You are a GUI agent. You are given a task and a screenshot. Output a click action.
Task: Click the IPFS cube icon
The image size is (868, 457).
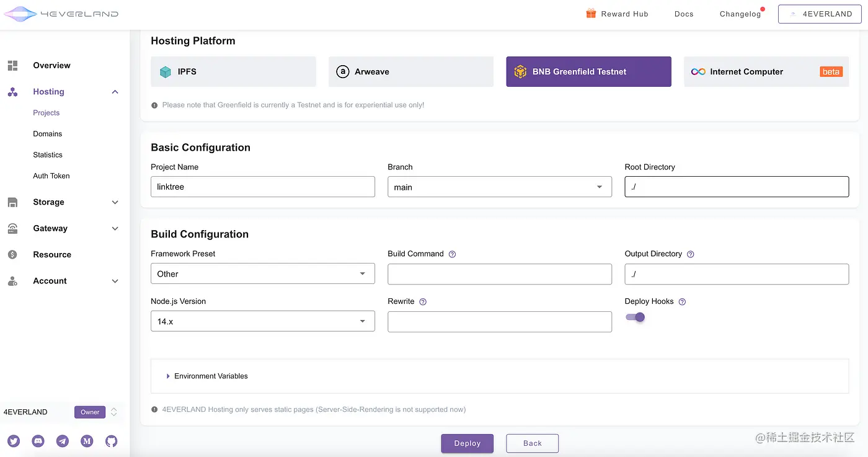click(x=166, y=72)
